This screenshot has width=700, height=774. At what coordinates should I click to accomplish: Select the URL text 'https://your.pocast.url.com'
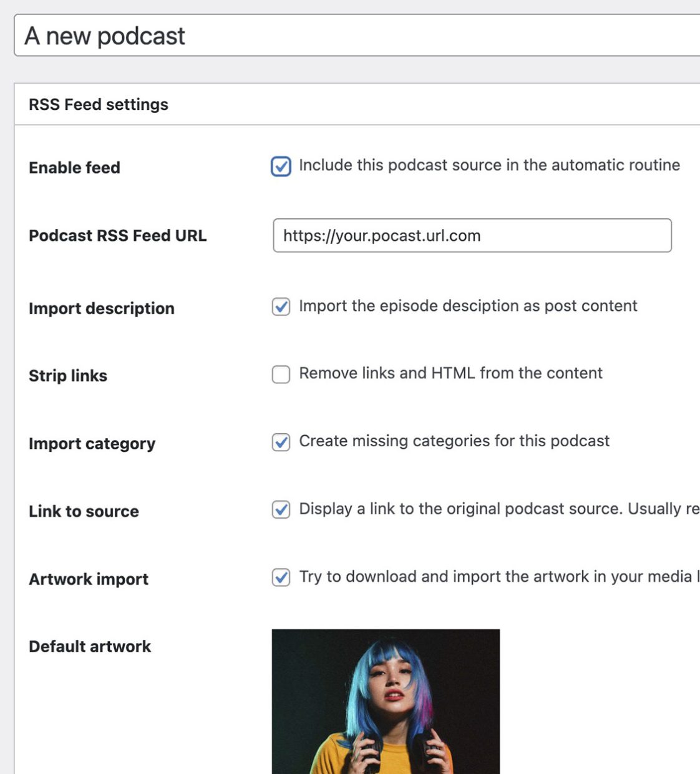click(x=382, y=236)
